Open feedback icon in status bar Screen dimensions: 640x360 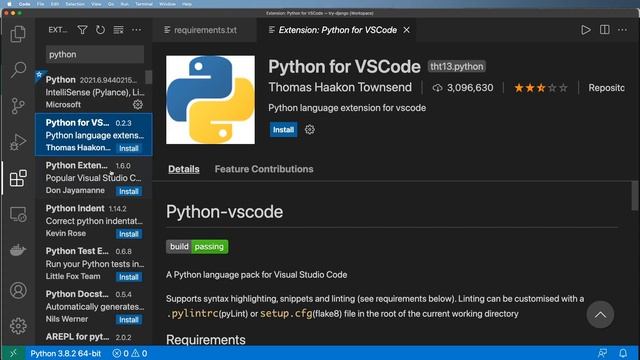(602, 353)
